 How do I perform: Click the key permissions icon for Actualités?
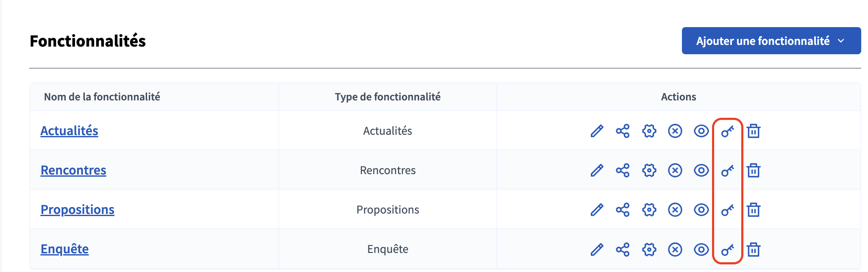[x=727, y=131]
